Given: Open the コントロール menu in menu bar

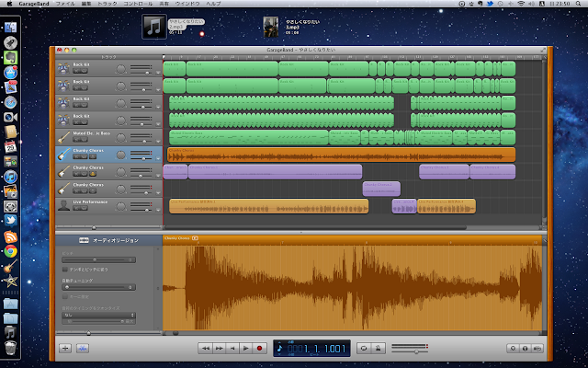Looking at the screenshot, I should [x=138, y=5].
